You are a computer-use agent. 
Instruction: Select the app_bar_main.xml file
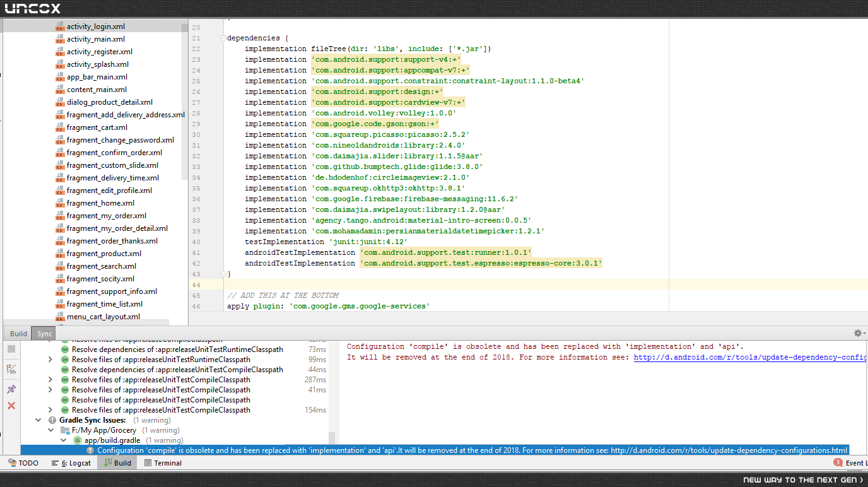[x=98, y=77]
